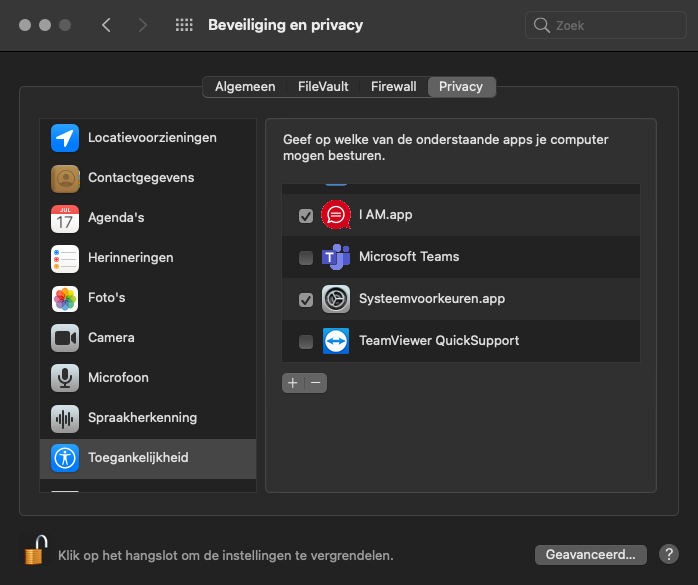Select Foto's in the sidebar
This screenshot has height=585, width=698.
(148, 298)
